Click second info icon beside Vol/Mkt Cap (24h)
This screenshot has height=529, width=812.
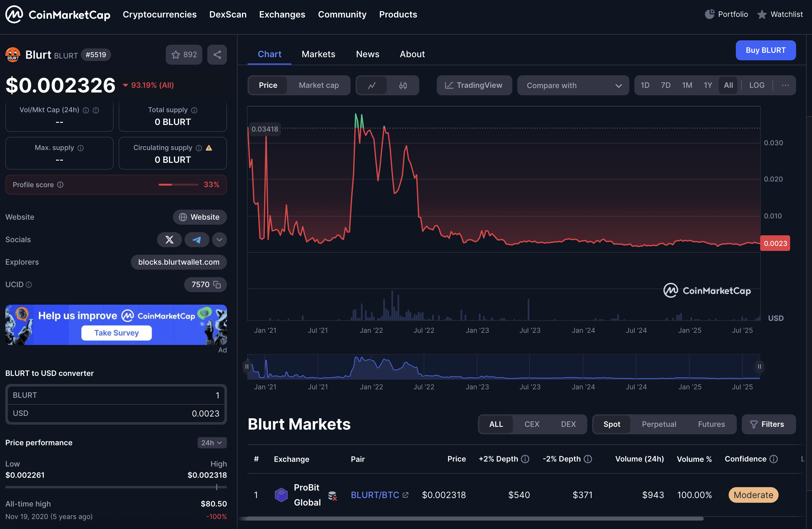pos(96,110)
